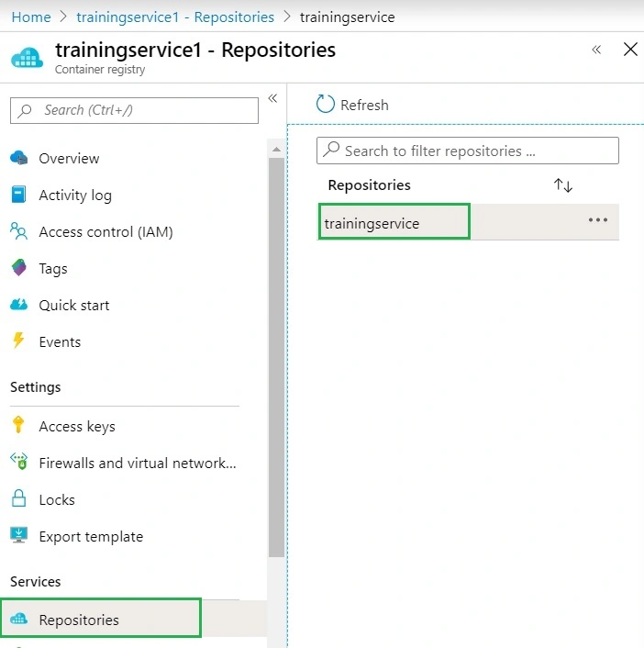Click the Repositories column header

(369, 185)
